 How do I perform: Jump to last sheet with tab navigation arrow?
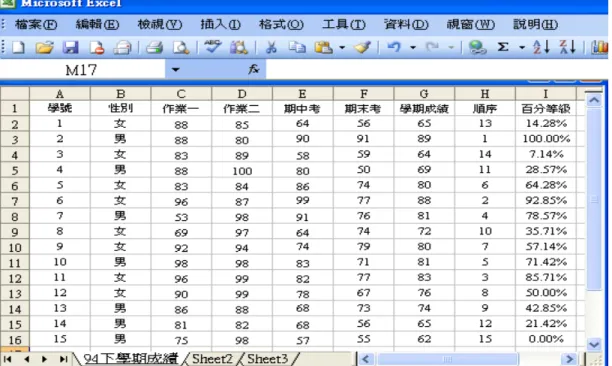pyautogui.click(x=63, y=359)
